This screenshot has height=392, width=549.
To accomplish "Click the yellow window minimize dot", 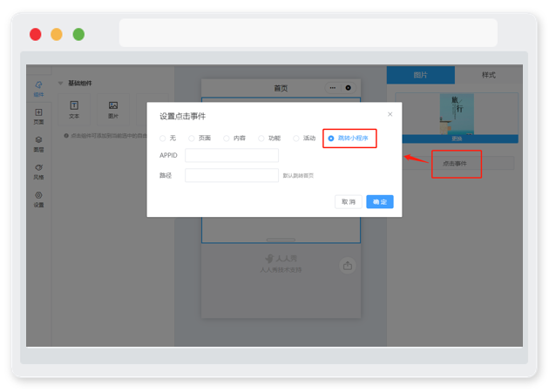I will pos(57,34).
